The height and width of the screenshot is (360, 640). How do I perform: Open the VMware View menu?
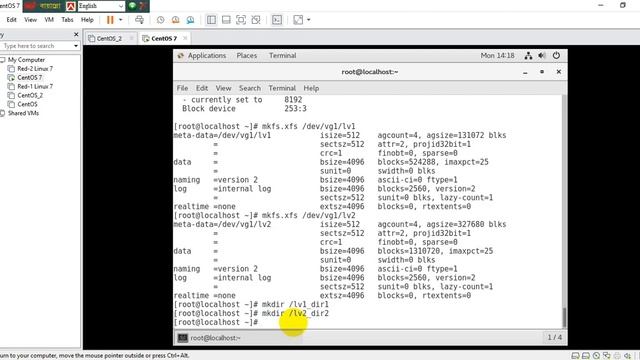click(x=31, y=20)
